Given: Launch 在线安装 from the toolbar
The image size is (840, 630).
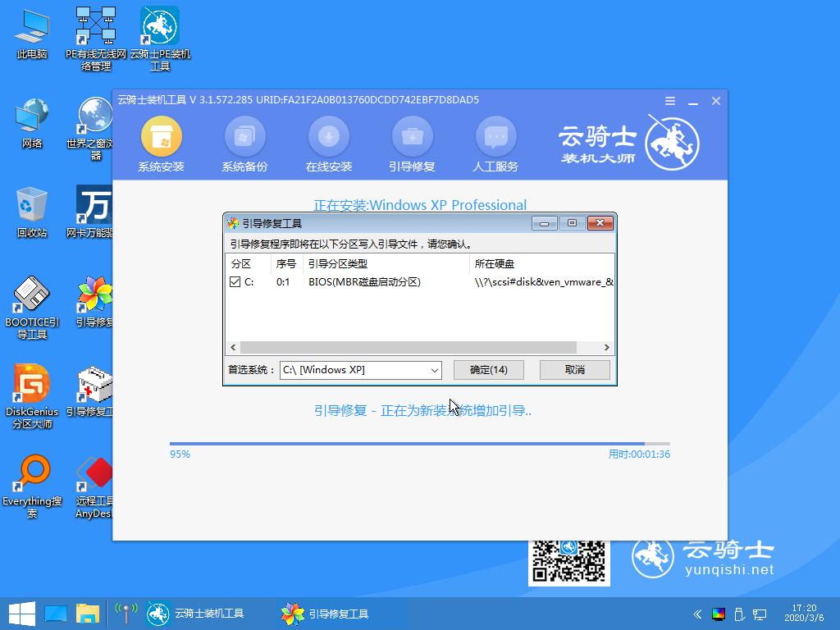Looking at the screenshot, I should (x=328, y=144).
